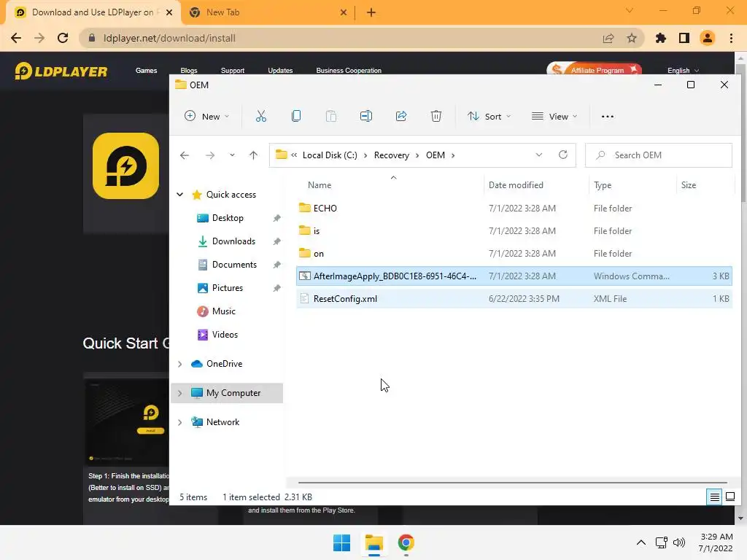The width and height of the screenshot is (747, 560).
Task: Switch to the New Tab tab
Action: tap(268, 12)
